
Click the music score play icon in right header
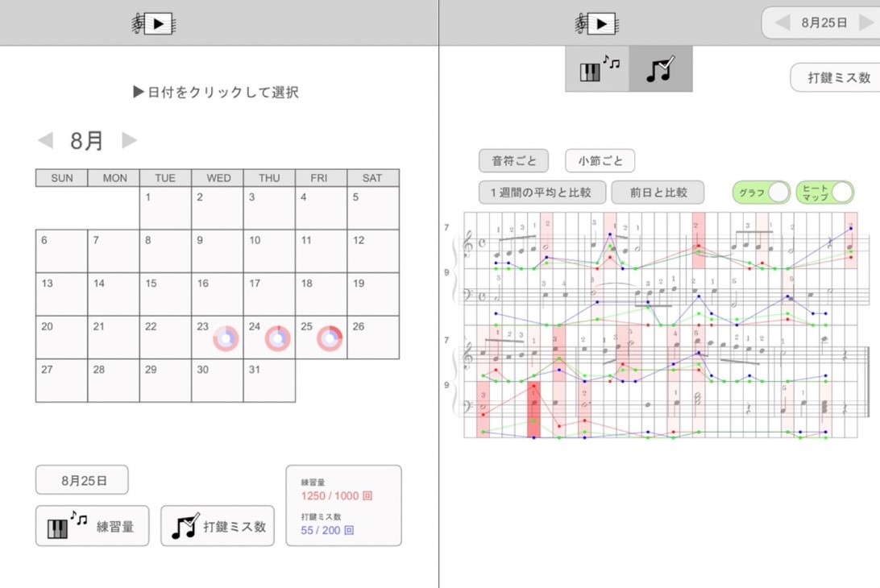pos(596,24)
